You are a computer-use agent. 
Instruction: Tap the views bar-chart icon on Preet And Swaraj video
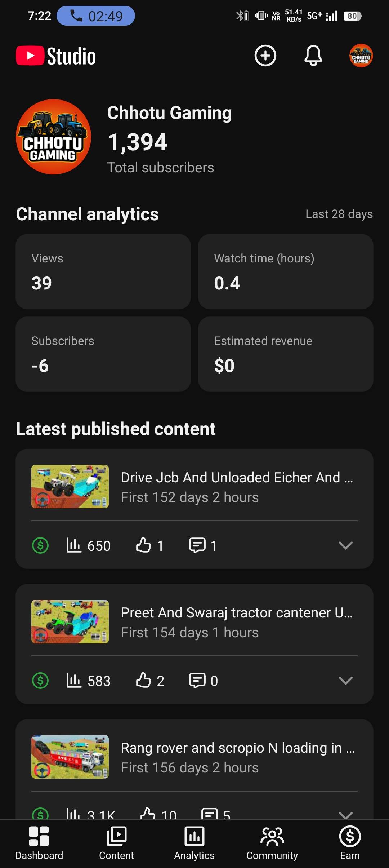pyautogui.click(x=74, y=680)
